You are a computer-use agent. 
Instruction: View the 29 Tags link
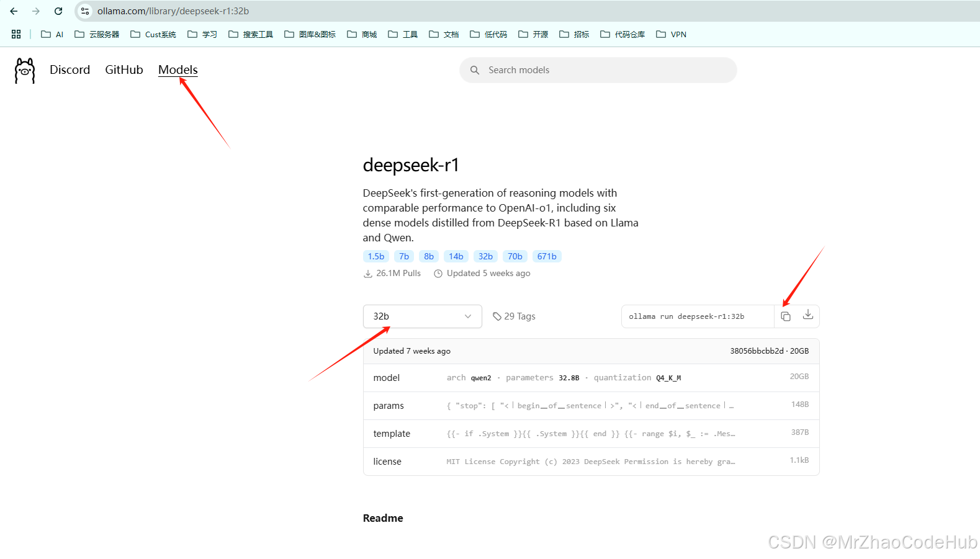pyautogui.click(x=514, y=316)
